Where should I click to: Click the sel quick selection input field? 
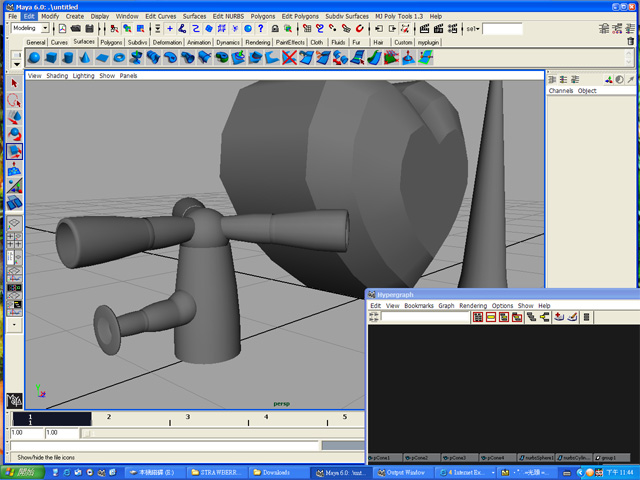click(502, 29)
